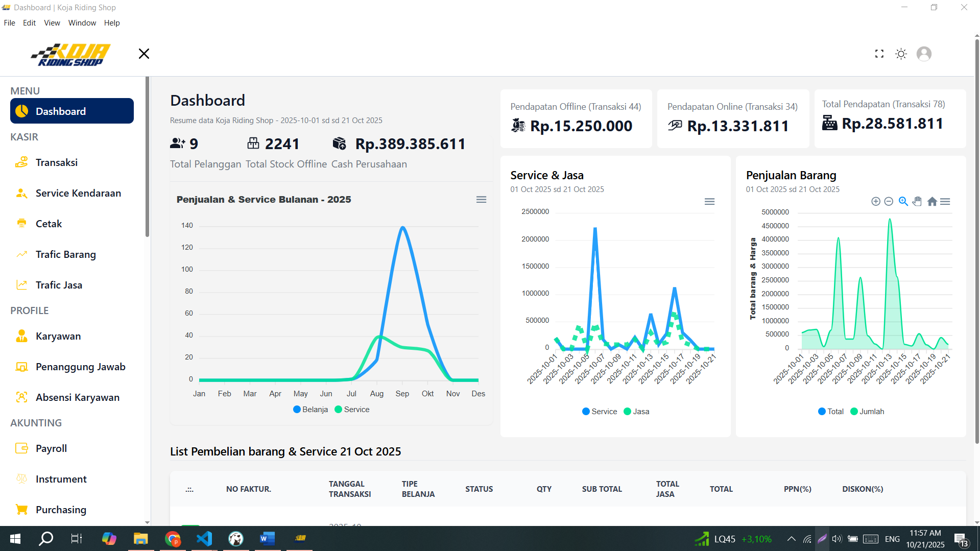Open Visual Studio Code from taskbar
This screenshot has height=551, width=980.
click(x=204, y=538)
